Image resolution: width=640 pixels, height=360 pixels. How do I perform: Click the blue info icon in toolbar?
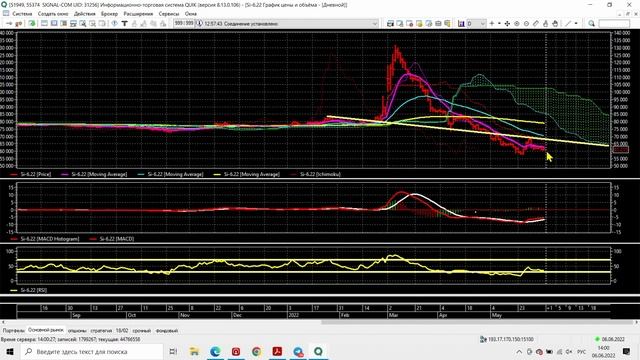click(x=115, y=23)
